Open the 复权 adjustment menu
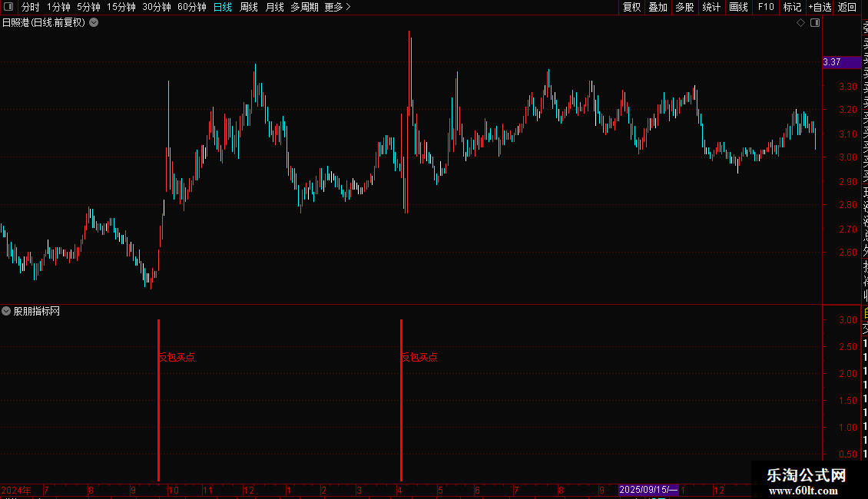The image size is (868, 499). 631,7
